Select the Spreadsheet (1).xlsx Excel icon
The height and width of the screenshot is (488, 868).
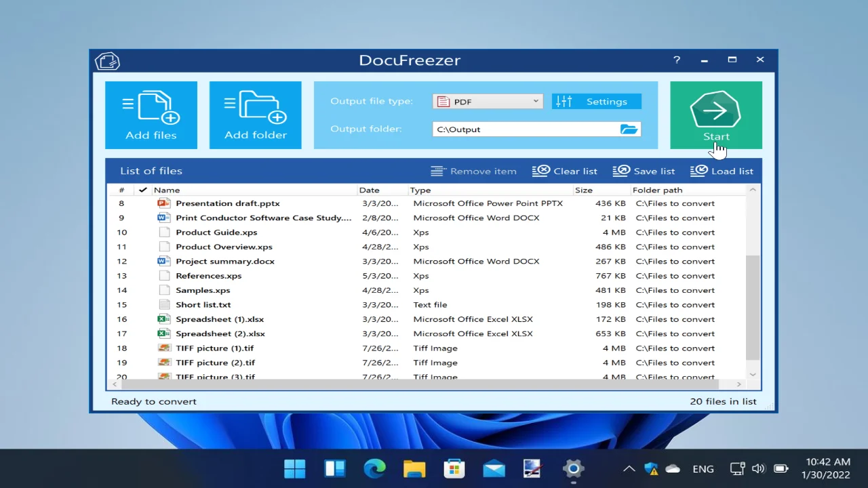point(163,319)
